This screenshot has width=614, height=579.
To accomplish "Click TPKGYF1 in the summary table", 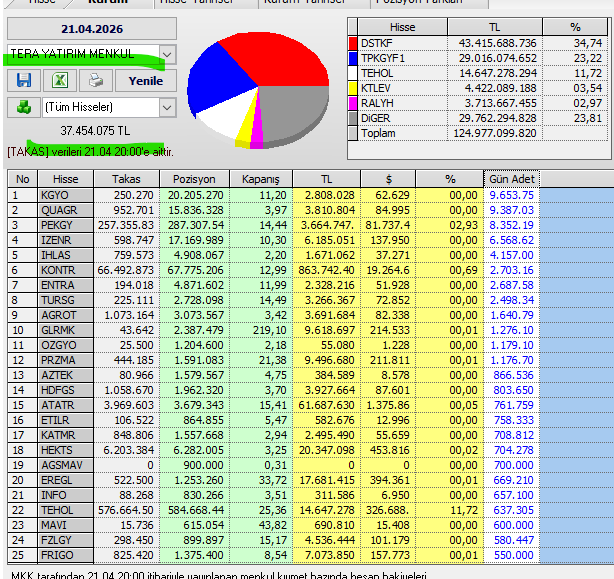I will [403, 58].
